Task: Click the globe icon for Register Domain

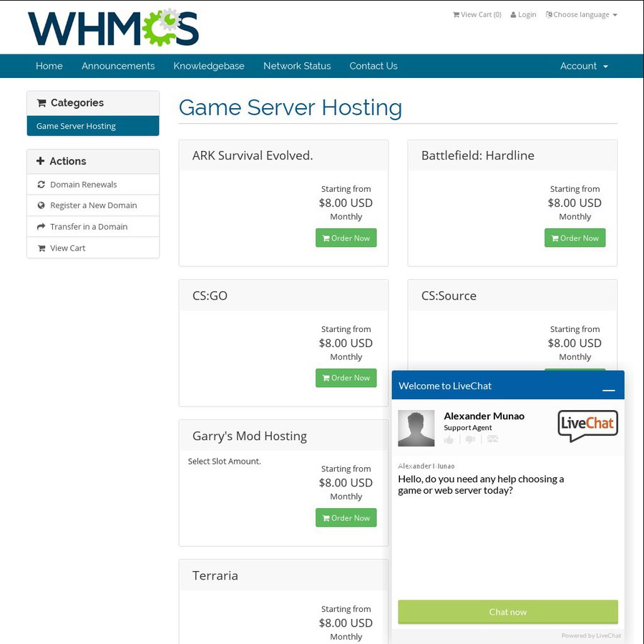Action: click(41, 205)
